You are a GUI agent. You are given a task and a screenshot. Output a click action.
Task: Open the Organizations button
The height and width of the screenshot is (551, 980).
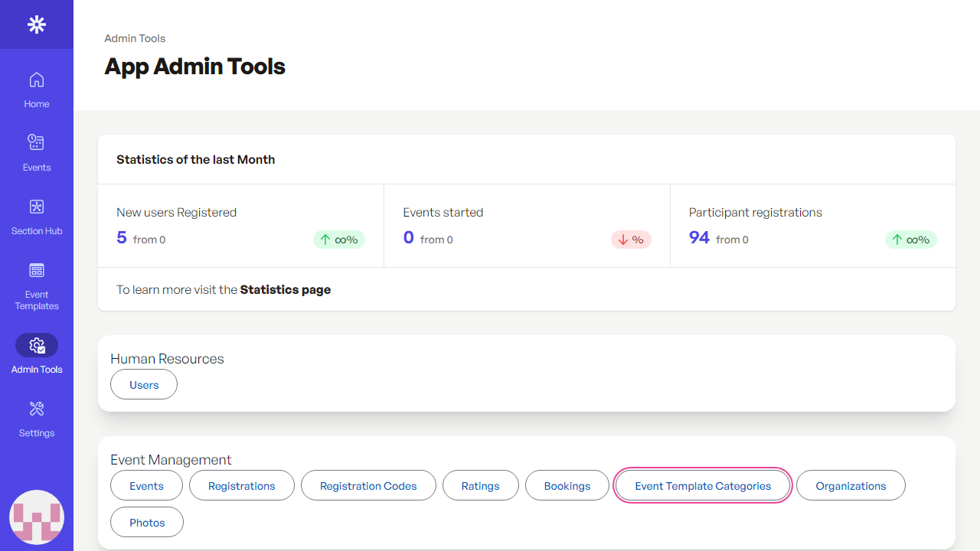coord(851,486)
